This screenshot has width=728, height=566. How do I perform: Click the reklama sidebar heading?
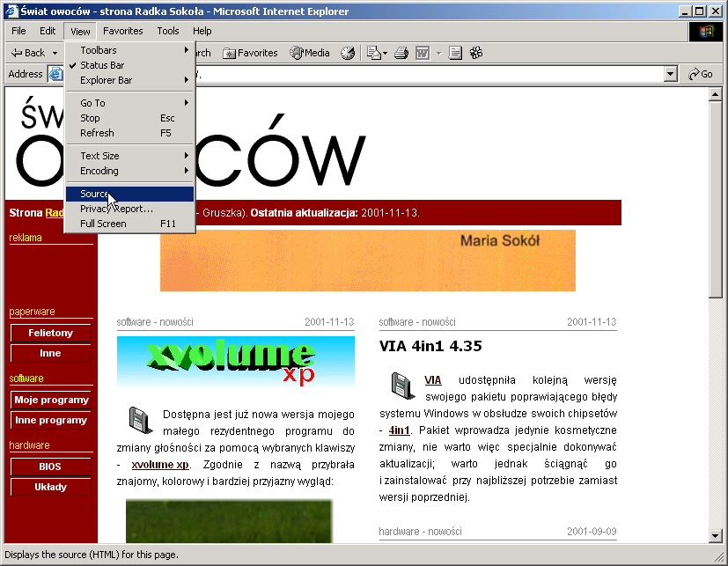coord(26,238)
